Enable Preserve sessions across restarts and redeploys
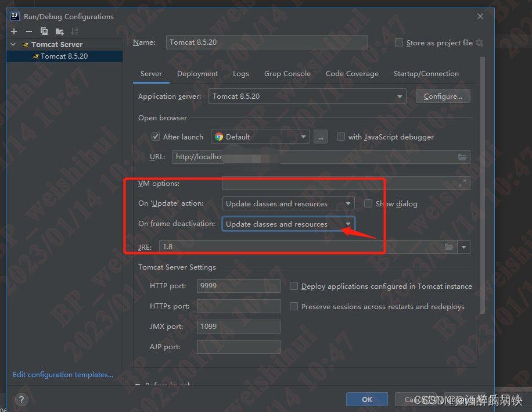This screenshot has height=412, width=532. [x=294, y=306]
